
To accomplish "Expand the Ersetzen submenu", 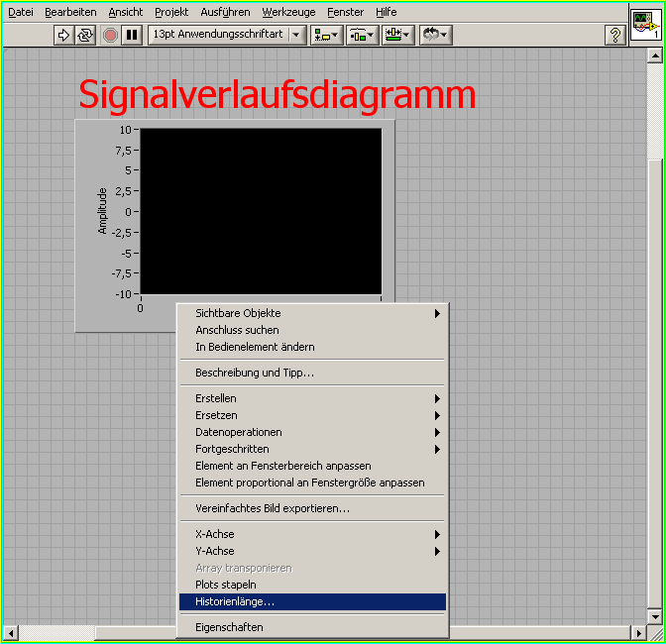I will tap(312, 415).
